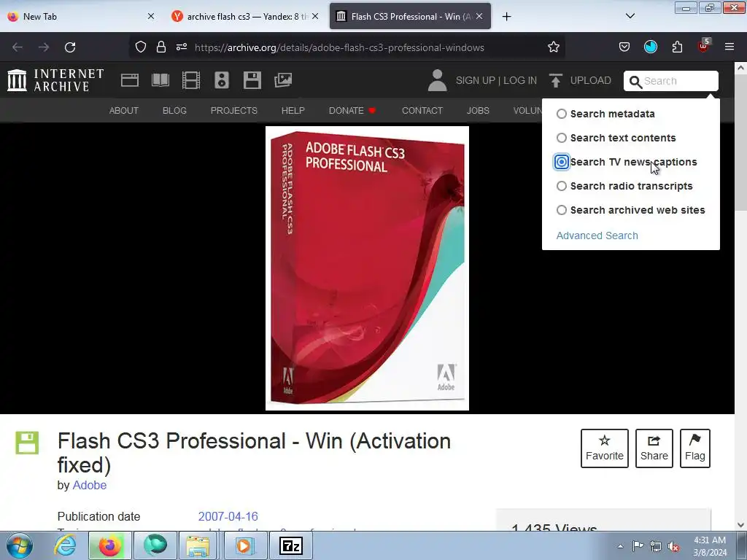Open Firefox application hamburger menu
Screen dimensions: 747x560
729,47
